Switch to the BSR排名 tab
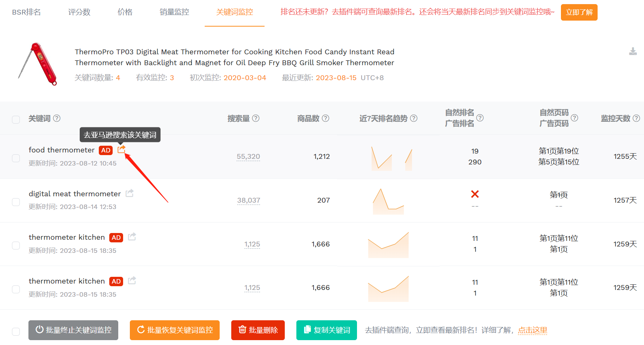 26,12
